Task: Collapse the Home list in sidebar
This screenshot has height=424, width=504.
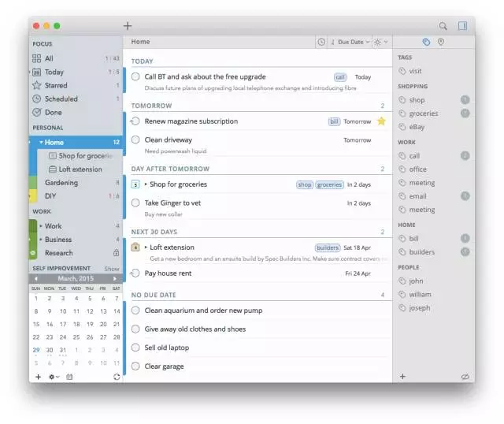Action: click(41, 142)
